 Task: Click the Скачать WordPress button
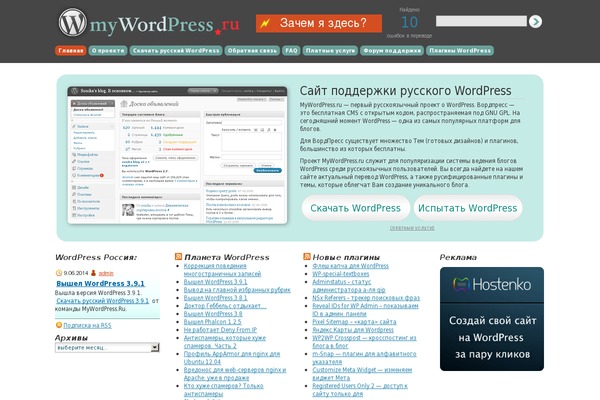pos(355,208)
